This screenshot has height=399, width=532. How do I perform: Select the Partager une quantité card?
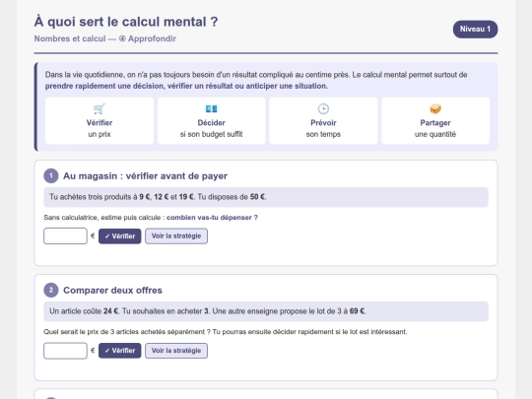435,121
